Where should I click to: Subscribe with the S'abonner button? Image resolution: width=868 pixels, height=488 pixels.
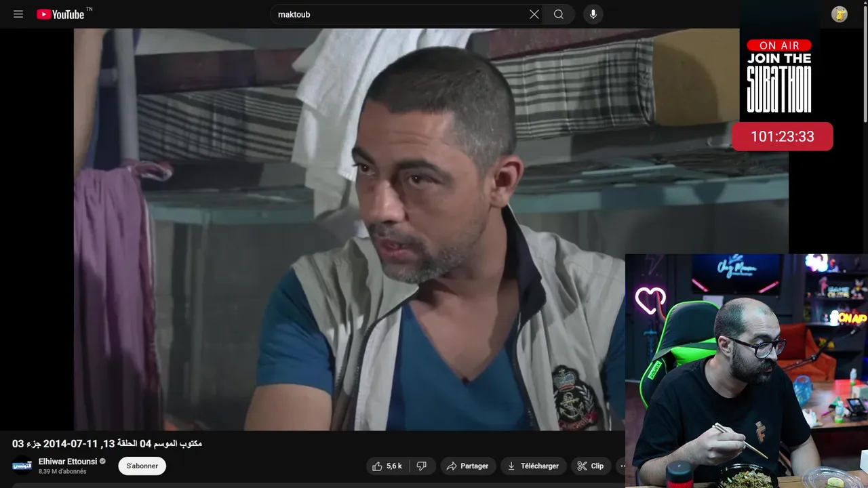142,466
